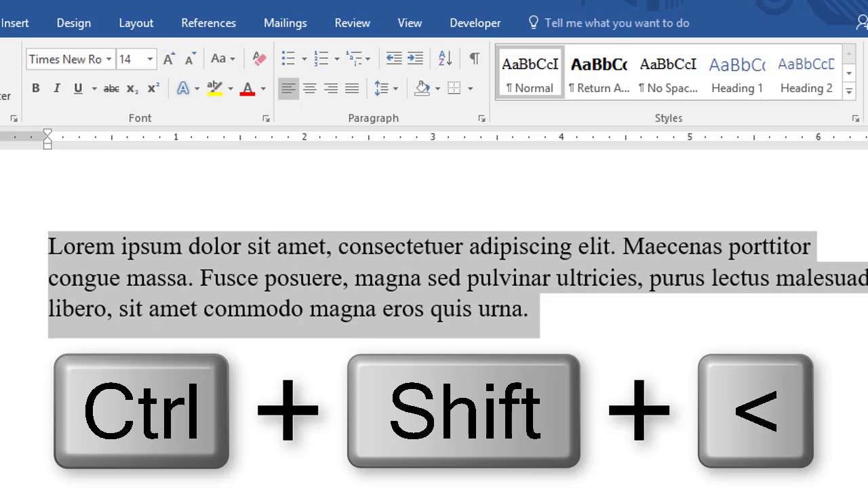This screenshot has width=868, height=488.
Task: Open the Review tab
Action: [353, 22]
